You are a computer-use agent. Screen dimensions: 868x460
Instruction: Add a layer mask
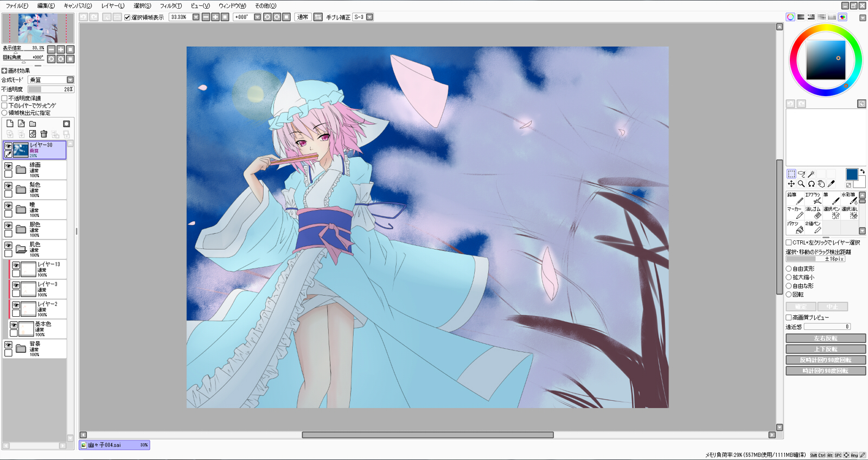tap(66, 124)
